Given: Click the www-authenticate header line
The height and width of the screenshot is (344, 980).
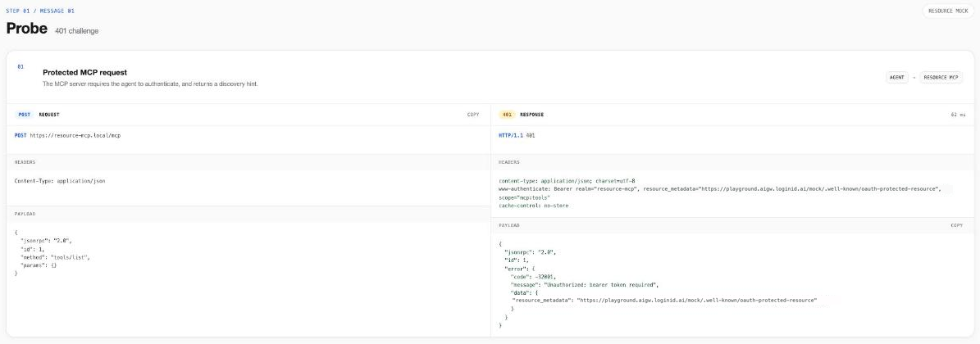Looking at the screenshot, I should tap(719, 192).
